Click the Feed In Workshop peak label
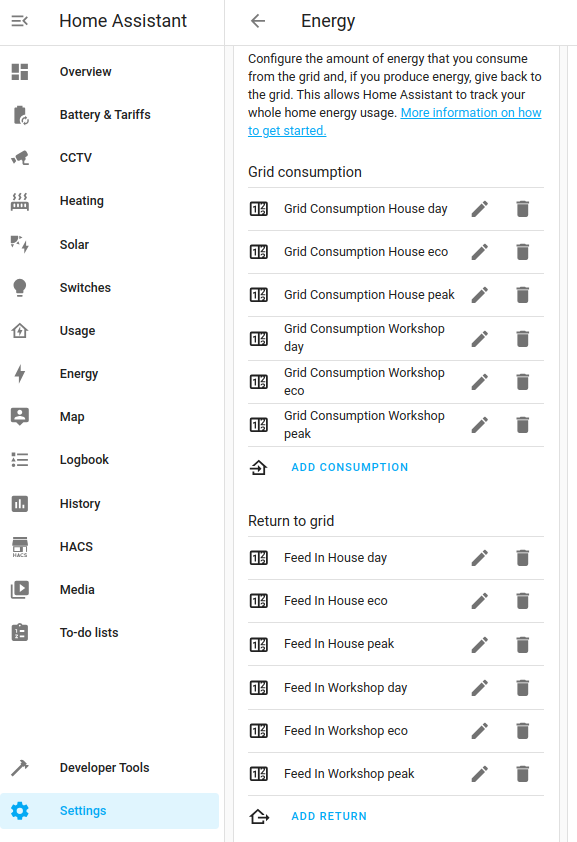Image resolution: width=577 pixels, height=842 pixels. point(349,774)
